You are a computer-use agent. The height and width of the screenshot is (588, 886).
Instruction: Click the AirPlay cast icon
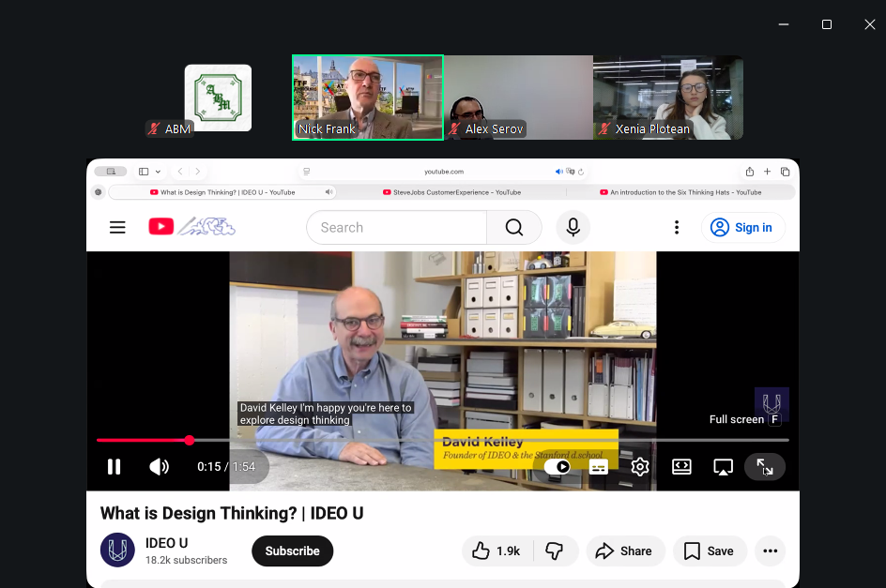click(x=723, y=466)
